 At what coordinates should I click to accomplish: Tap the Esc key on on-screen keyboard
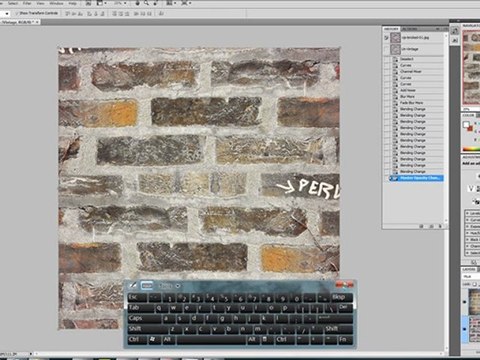(x=137, y=298)
